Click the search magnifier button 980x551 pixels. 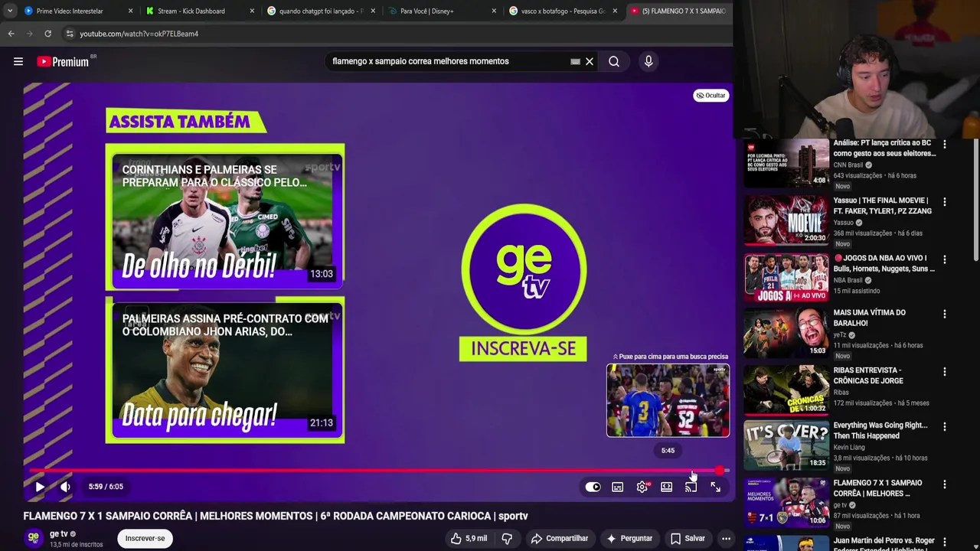click(x=614, y=61)
